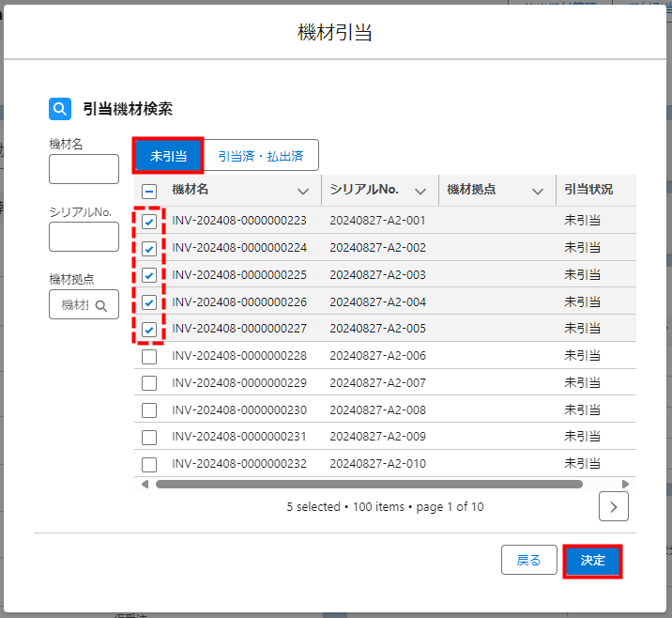Switch to the 引当済・払出済 tab
Image resolution: width=672 pixels, height=618 pixels.
coord(261,155)
